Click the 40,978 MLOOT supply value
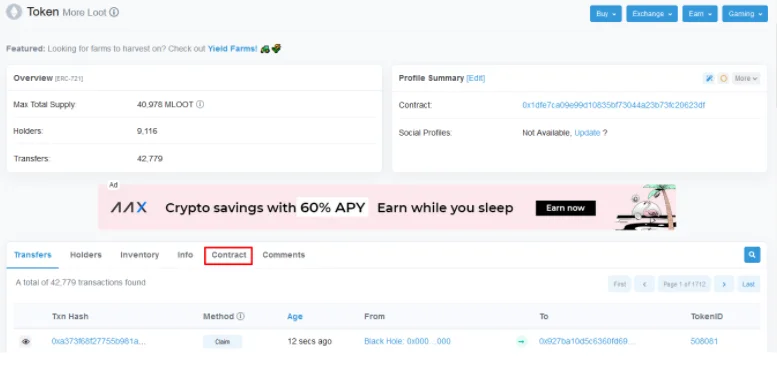 point(165,105)
